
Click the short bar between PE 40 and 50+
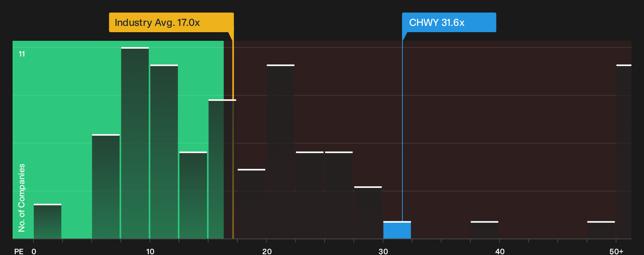point(601,230)
